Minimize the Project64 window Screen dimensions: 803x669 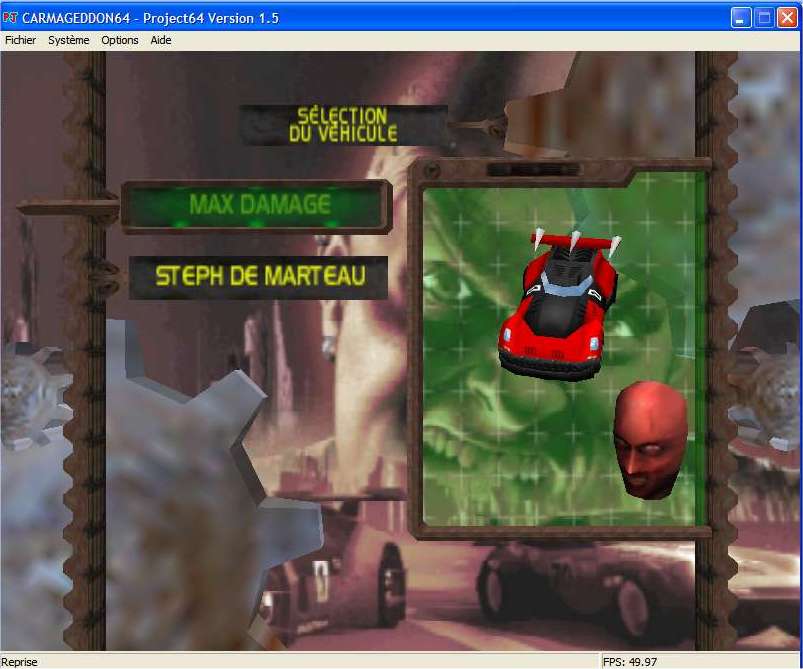741,18
